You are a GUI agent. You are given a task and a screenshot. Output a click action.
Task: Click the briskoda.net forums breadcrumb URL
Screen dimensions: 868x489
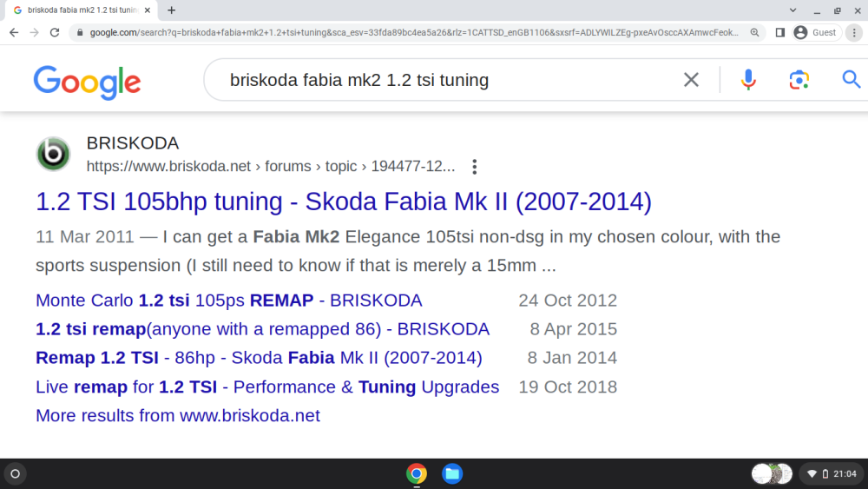tap(271, 166)
